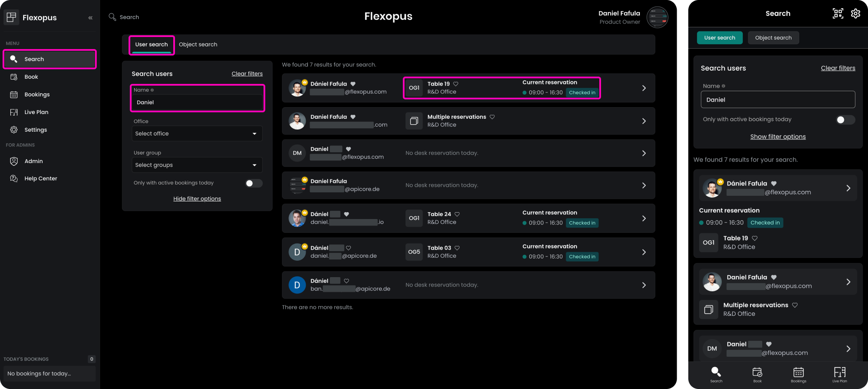Open Help Center from the sidebar
Image resolution: width=868 pixels, height=389 pixels.
[x=40, y=179]
